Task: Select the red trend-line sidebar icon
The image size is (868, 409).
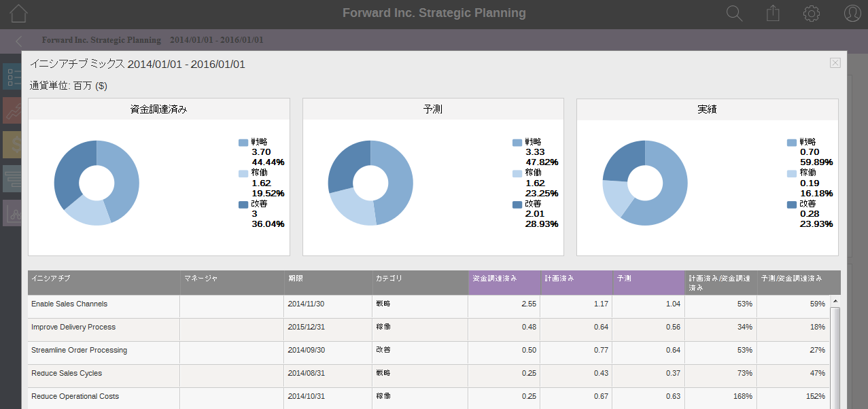Action: click(12, 110)
